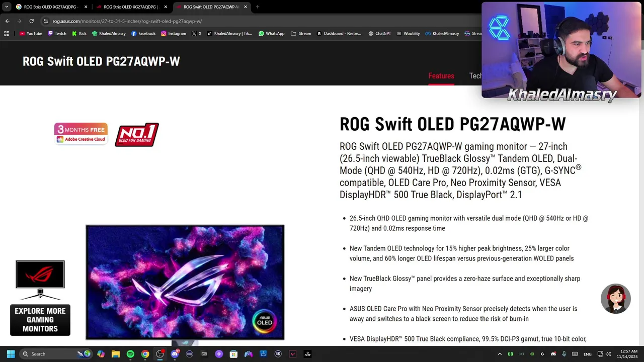Viewport: 644px width, 362px height.
Task: Open the ChatGPT bookmark
Action: coord(379,34)
